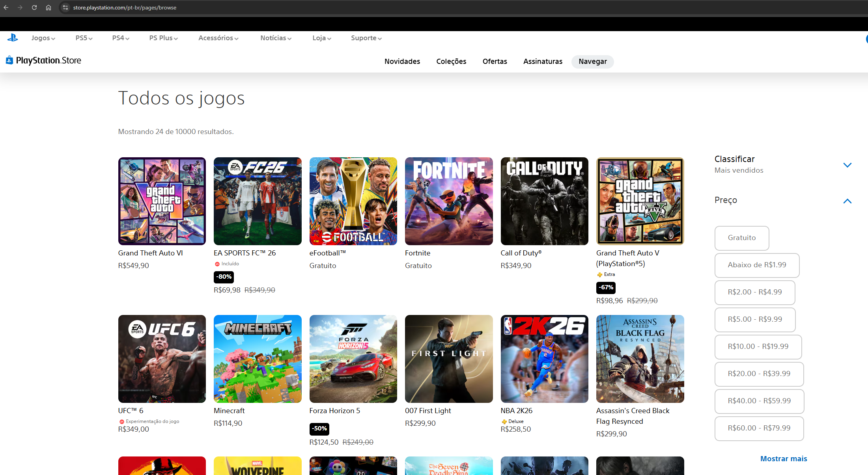868x475 pixels.
Task: Toggle the Gratuito price filter
Action: coord(742,238)
